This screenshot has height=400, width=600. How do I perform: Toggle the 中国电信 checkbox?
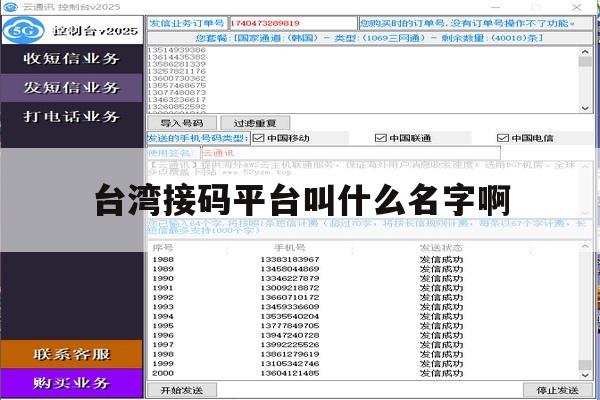coord(503,138)
